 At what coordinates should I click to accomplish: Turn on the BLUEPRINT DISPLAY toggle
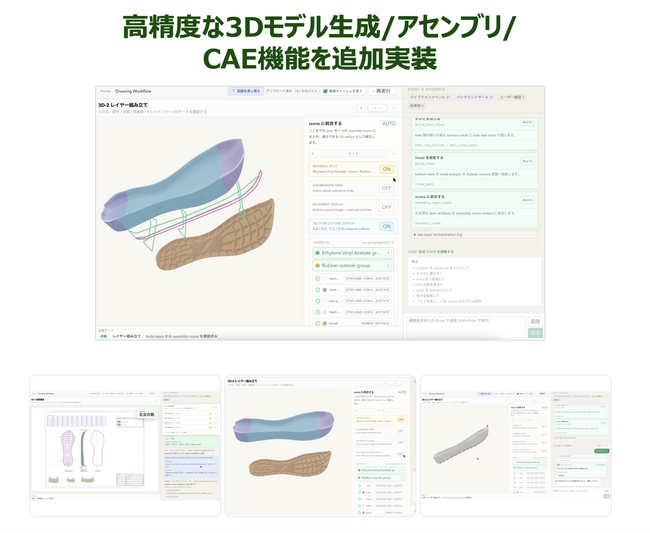(x=386, y=207)
